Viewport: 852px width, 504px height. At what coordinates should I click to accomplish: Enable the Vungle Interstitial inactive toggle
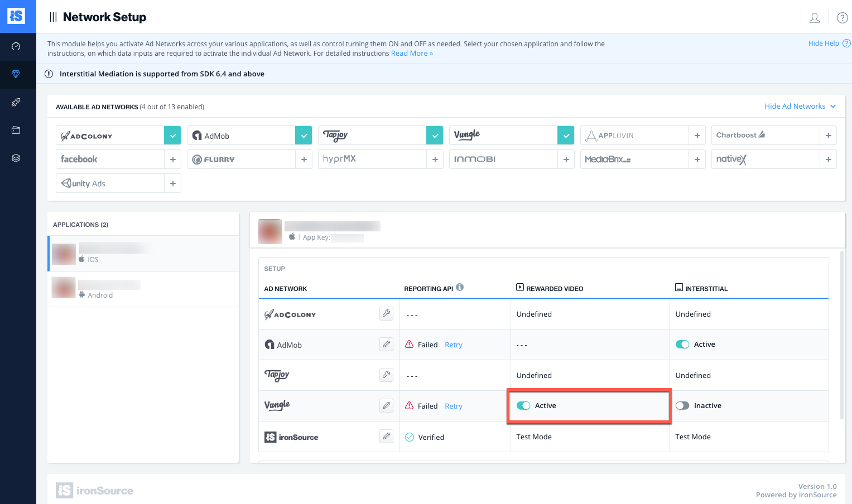[682, 405]
